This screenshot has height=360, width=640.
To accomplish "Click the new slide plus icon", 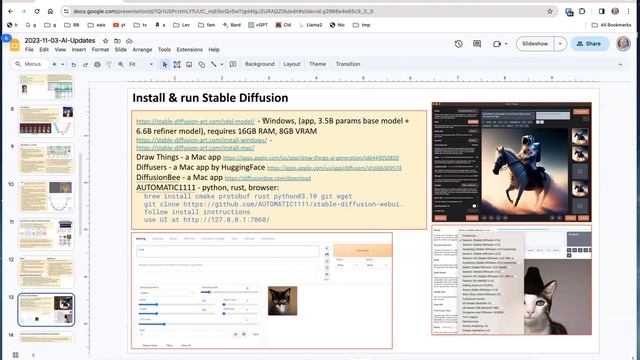I will point(54,64).
